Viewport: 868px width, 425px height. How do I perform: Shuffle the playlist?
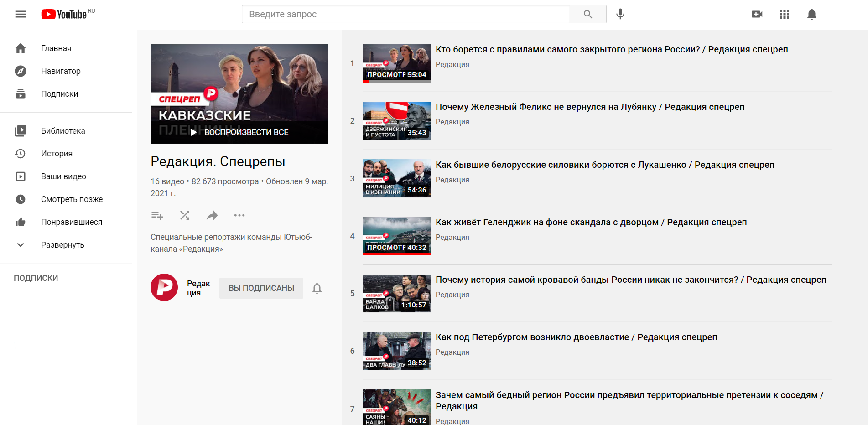click(185, 215)
